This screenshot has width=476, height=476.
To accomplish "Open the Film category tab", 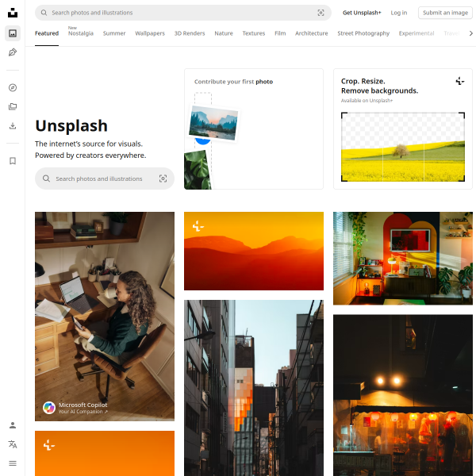I will [x=280, y=33].
